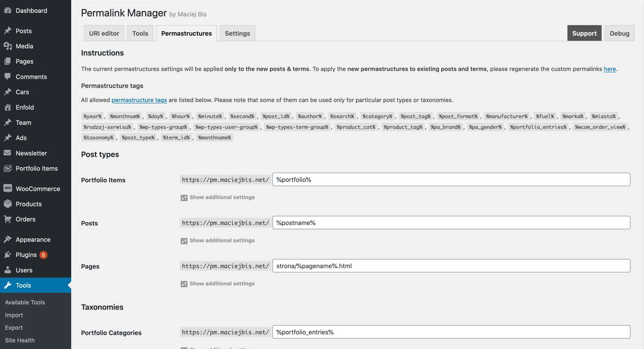644x349 pixels.
Task: Open the URI editor tab
Action: coord(104,33)
